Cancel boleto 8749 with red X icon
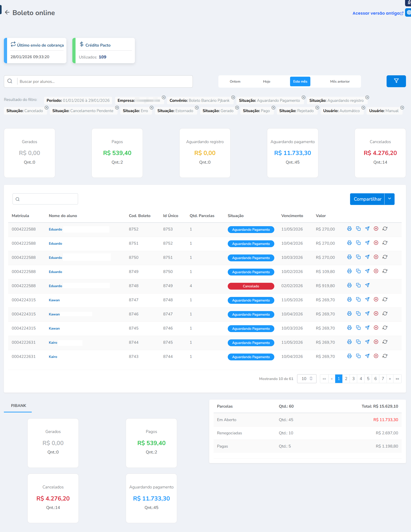 click(376, 271)
